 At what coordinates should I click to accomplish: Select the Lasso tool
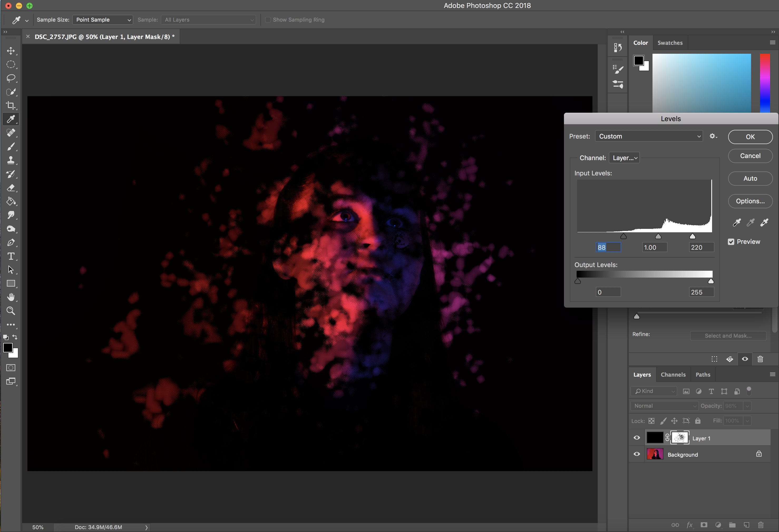click(11, 78)
